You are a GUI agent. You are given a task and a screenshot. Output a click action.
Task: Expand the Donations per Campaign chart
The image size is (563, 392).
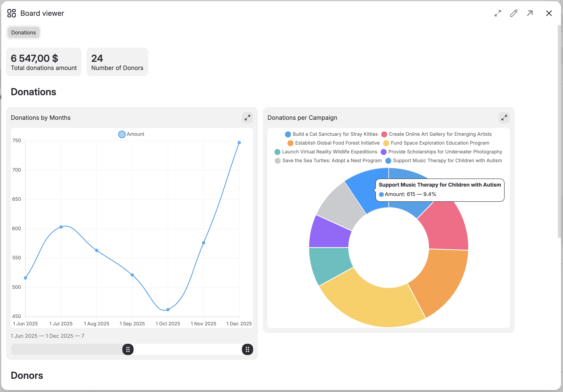click(x=504, y=118)
